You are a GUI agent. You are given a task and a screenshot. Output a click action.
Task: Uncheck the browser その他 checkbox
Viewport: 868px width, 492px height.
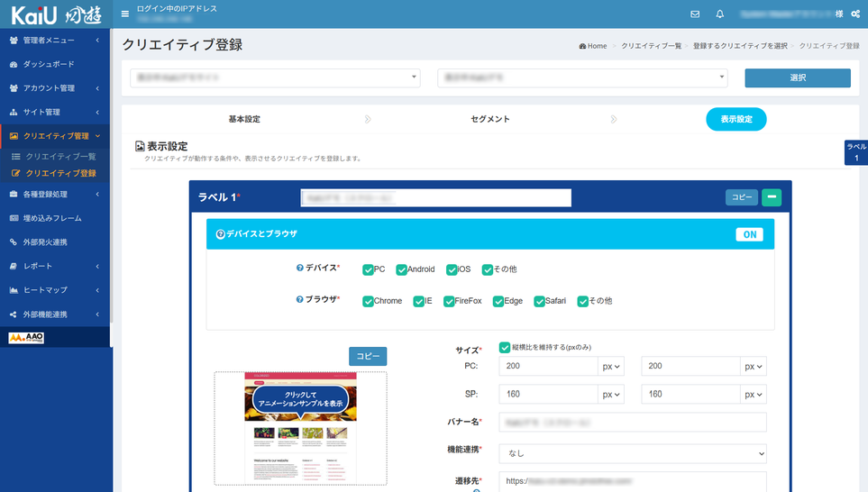(582, 301)
